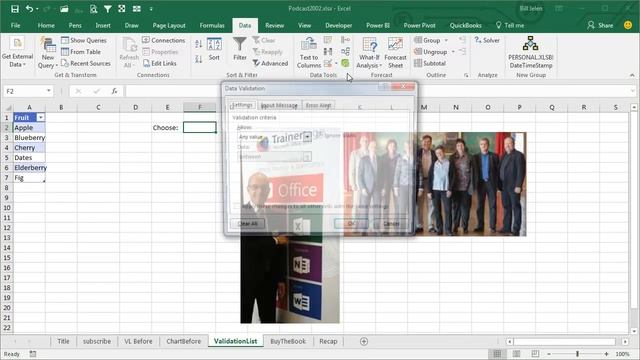Switch to the Home tab

tap(46, 25)
